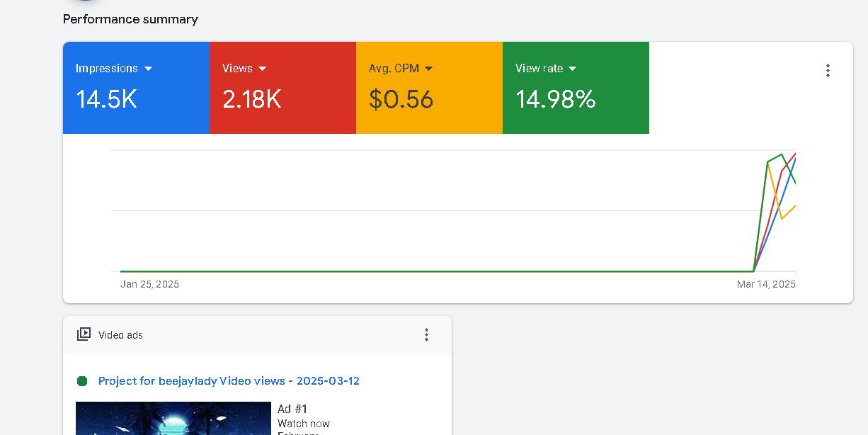
Task: Open the beejaylady Video views campaign link
Action: (x=229, y=381)
